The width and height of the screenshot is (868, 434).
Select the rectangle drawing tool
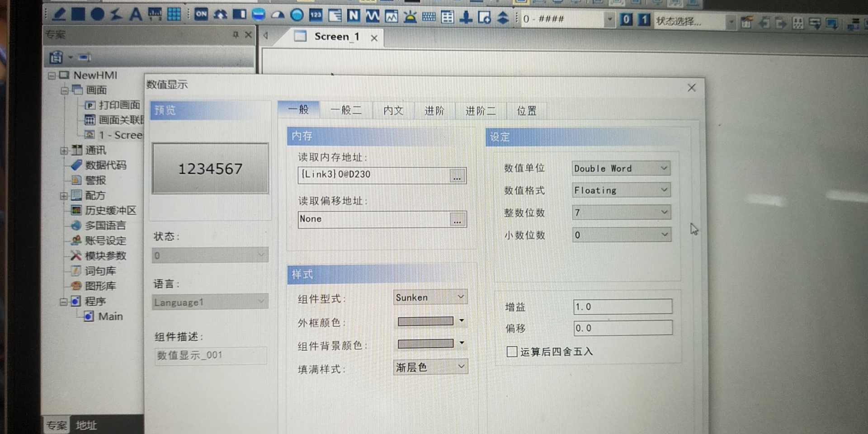(78, 14)
